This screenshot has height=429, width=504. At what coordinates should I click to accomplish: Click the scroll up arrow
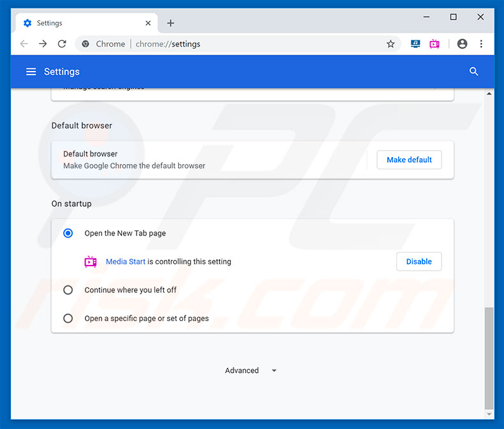coord(489,94)
